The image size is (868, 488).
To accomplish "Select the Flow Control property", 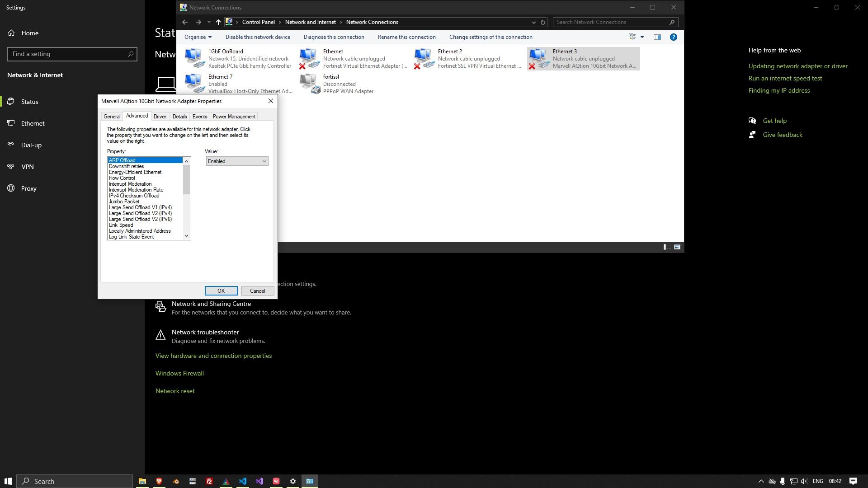I will (122, 178).
